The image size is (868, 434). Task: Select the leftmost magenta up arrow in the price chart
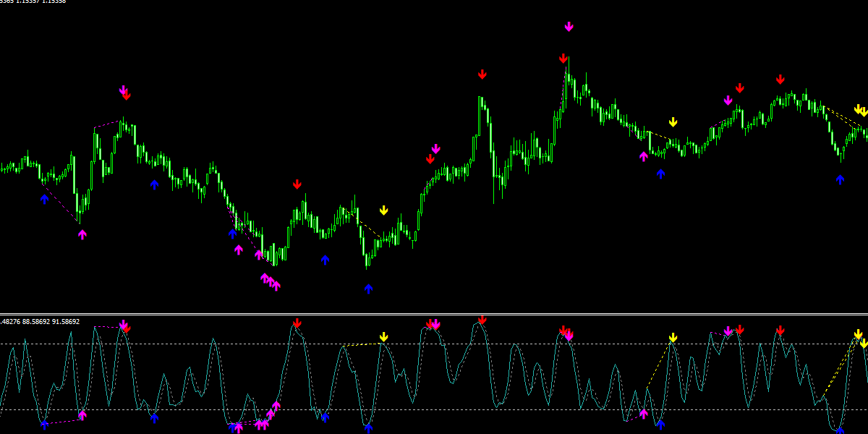tap(82, 234)
